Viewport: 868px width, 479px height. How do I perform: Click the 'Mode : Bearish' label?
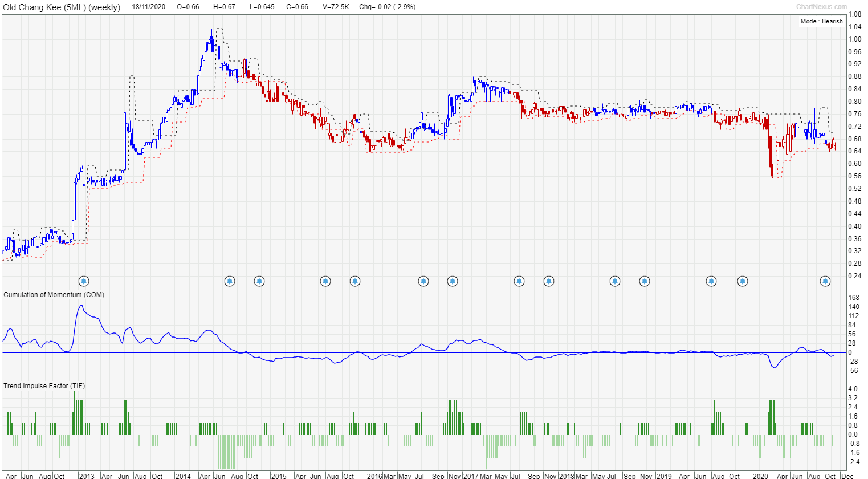821,21
